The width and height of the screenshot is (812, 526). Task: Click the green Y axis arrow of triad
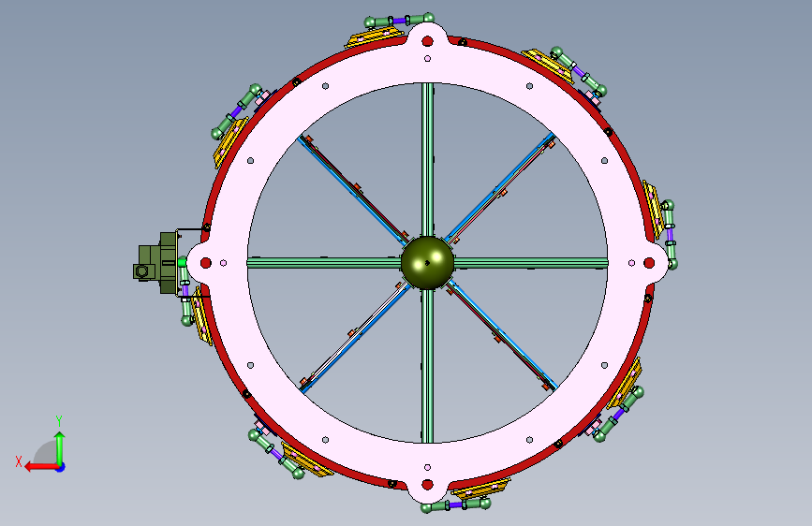click(60, 447)
